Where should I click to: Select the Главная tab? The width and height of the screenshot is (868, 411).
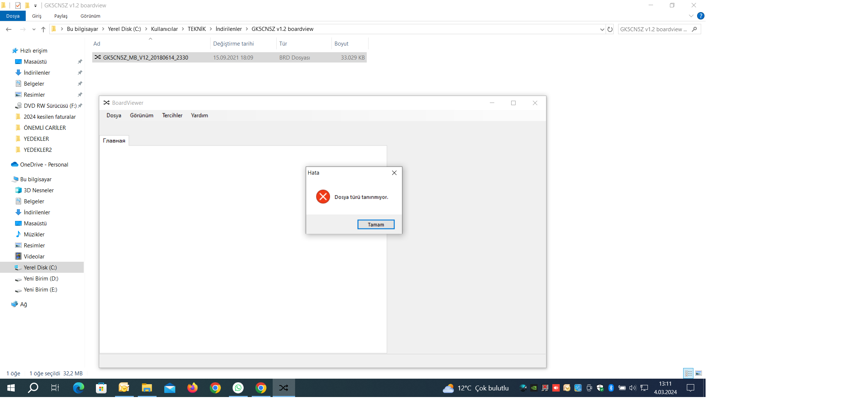[x=114, y=140]
